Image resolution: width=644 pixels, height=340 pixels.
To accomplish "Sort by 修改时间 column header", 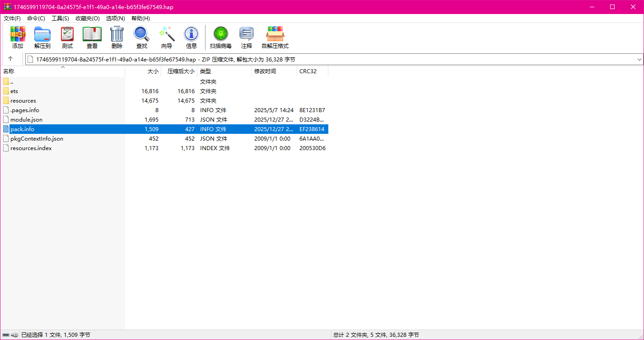I will tap(274, 71).
